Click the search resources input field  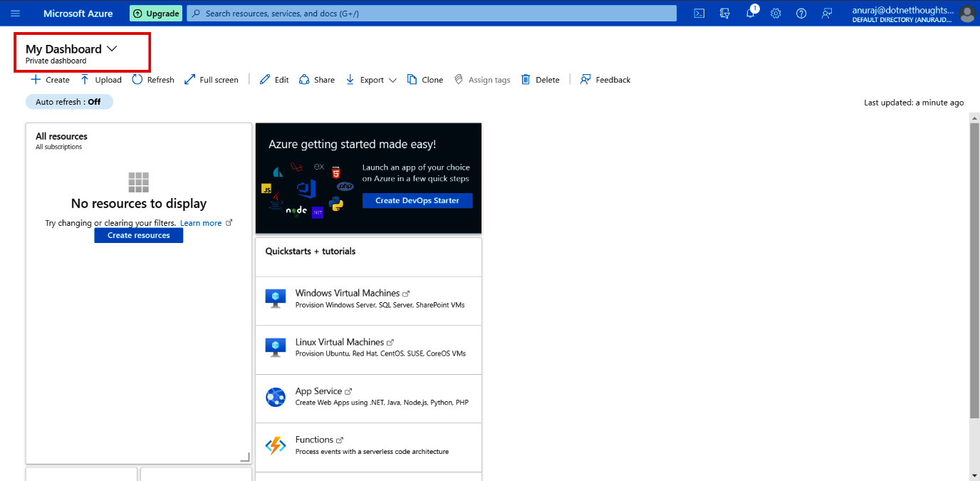tap(432, 14)
